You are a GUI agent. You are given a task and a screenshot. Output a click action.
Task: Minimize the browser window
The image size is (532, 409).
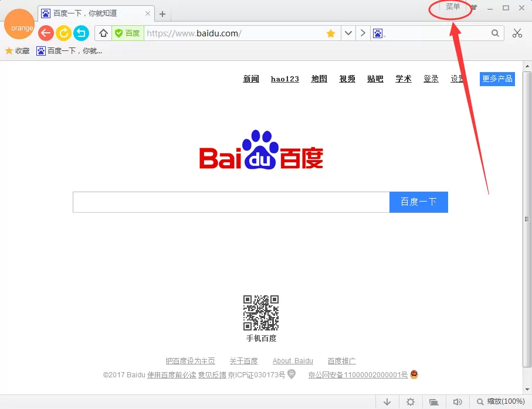tap(490, 8)
